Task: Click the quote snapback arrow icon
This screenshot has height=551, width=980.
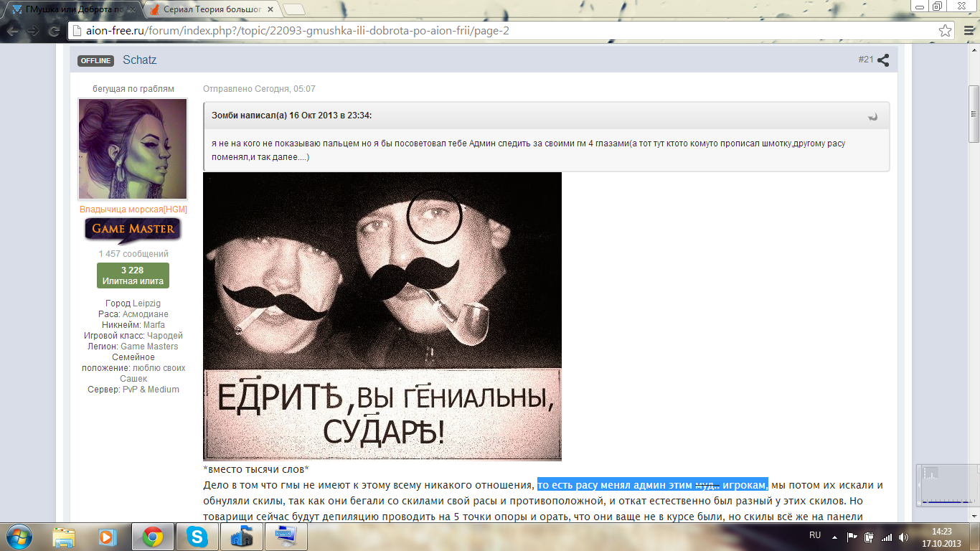Action: pyautogui.click(x=872, y=116)
